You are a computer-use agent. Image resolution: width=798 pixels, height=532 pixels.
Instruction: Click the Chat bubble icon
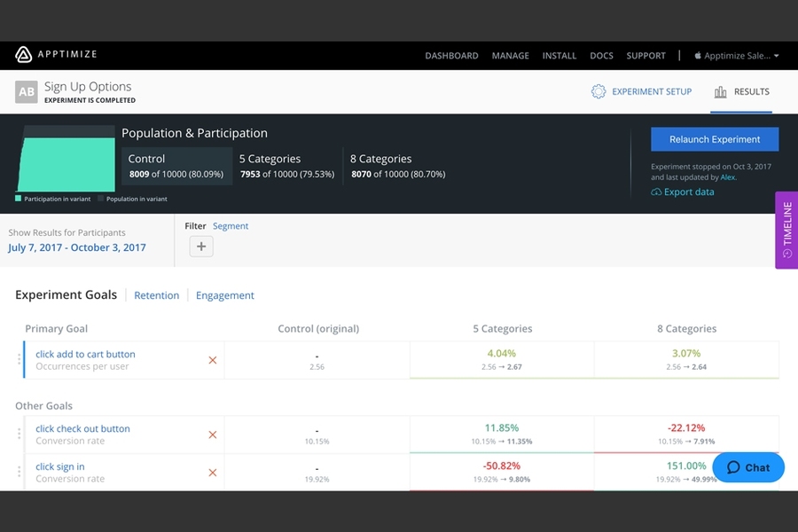(x=733, y=467)
